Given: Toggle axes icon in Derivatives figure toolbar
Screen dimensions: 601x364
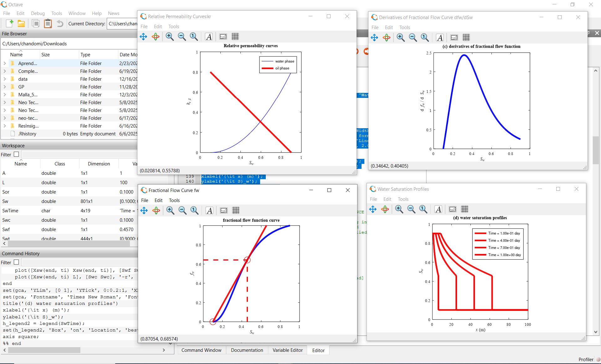Looking at the screenshot, I should [x=454, y=38].
